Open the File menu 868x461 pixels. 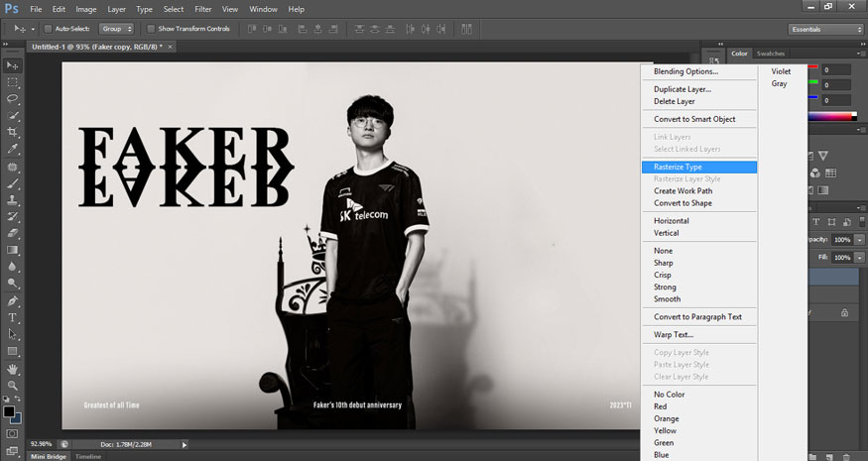click(x=36, y=9)
